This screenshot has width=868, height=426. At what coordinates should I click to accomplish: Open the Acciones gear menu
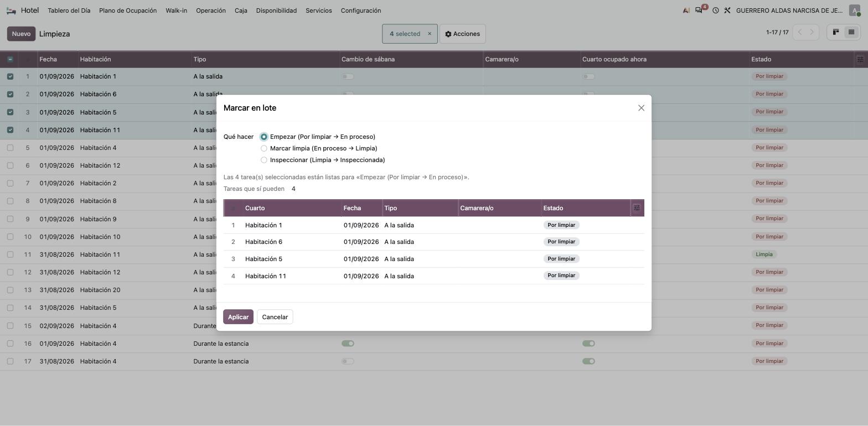pyautogui.click(x=462, y=34)
